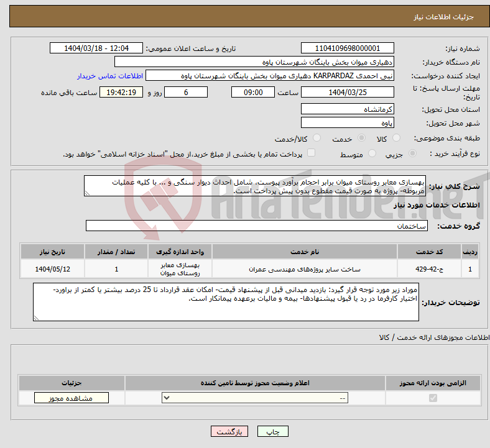This screenshot has width=490, height=448.
Task: Click the گروه خدمت field ساختمان
Action: point(257,226)
